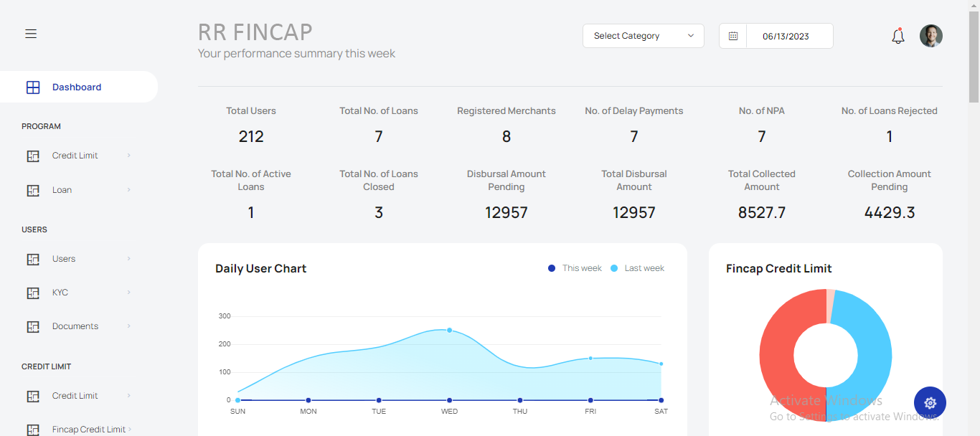Open the Select Category dropdown
The width and height of the screenshot is (980, 436).
pos(643,36)
